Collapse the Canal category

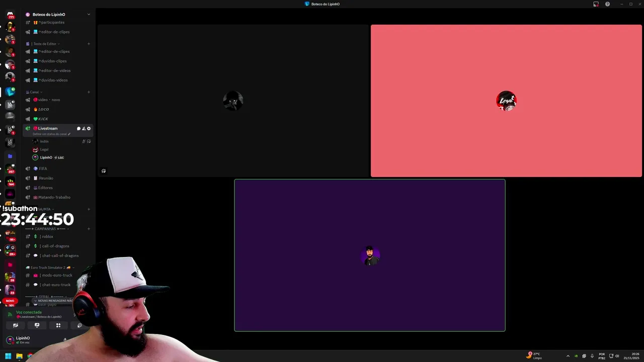pos(34,92)
